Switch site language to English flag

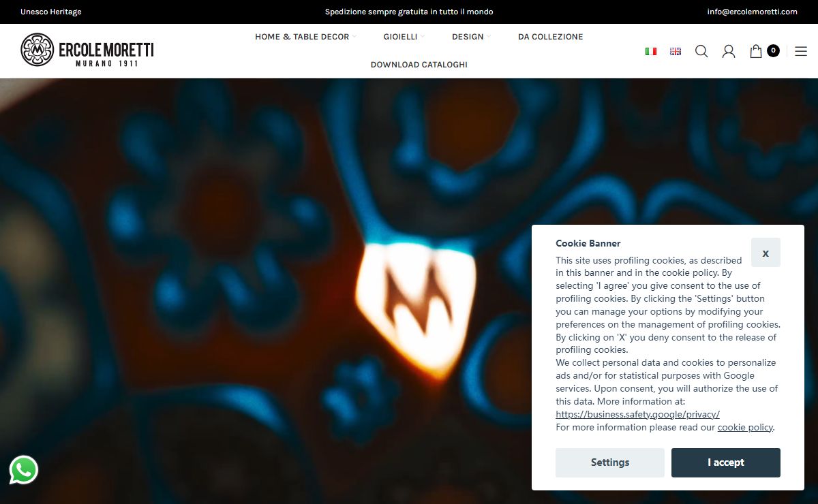coord(676,51)
